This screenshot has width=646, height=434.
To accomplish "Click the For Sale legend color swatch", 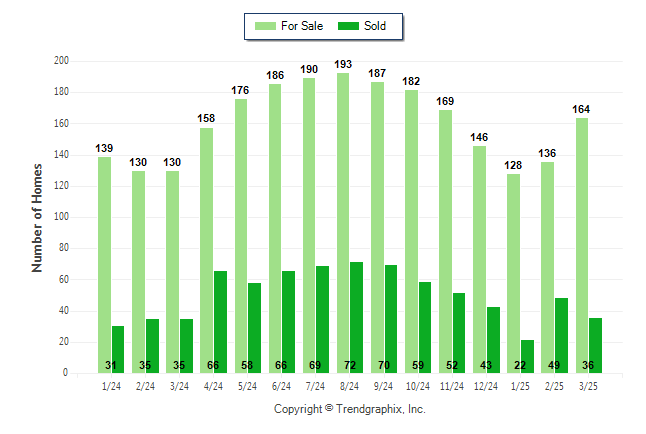I will tap(265, 26).
